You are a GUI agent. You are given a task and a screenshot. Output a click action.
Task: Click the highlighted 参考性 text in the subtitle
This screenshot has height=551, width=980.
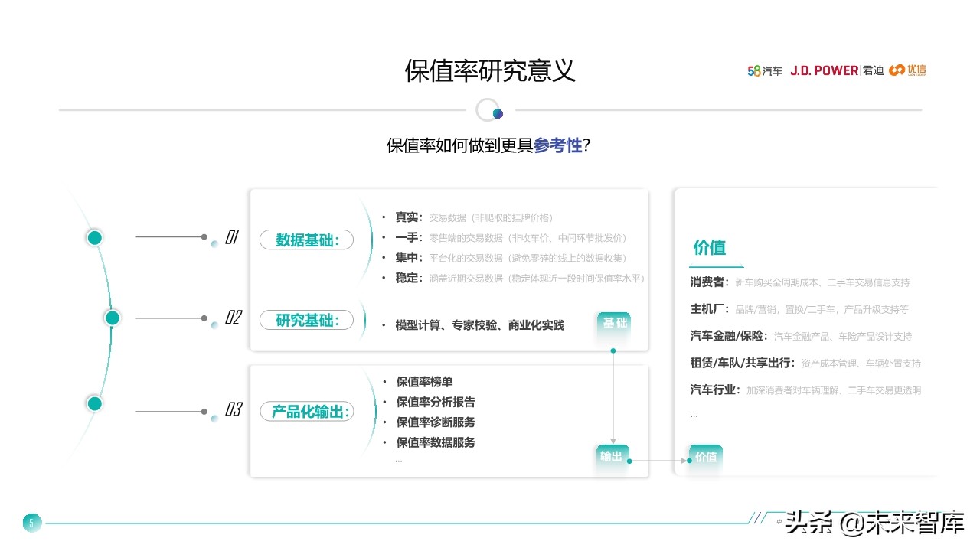click(555, 145)
